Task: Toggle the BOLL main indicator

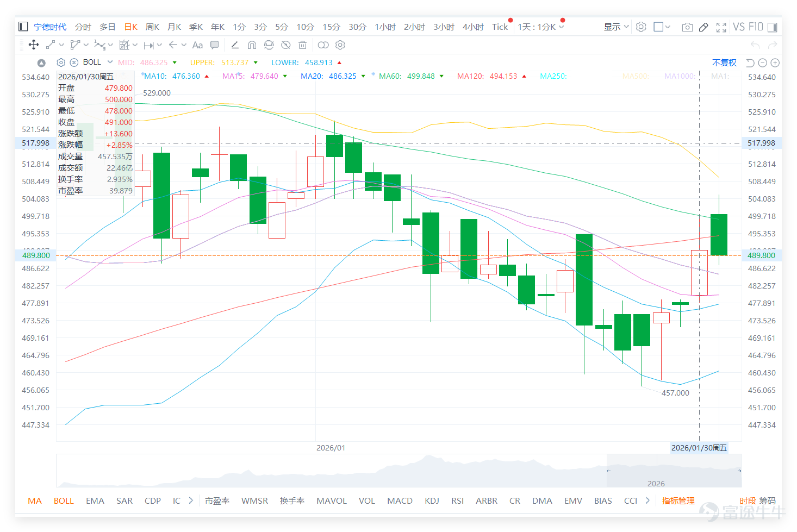Action: point(64,500)
